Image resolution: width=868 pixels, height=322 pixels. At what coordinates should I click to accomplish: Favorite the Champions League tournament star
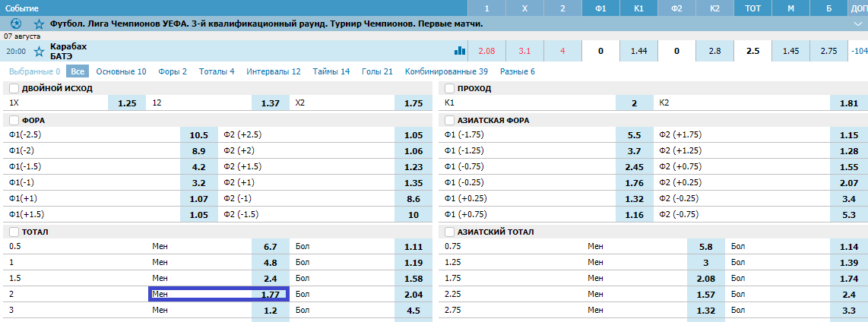39,24
